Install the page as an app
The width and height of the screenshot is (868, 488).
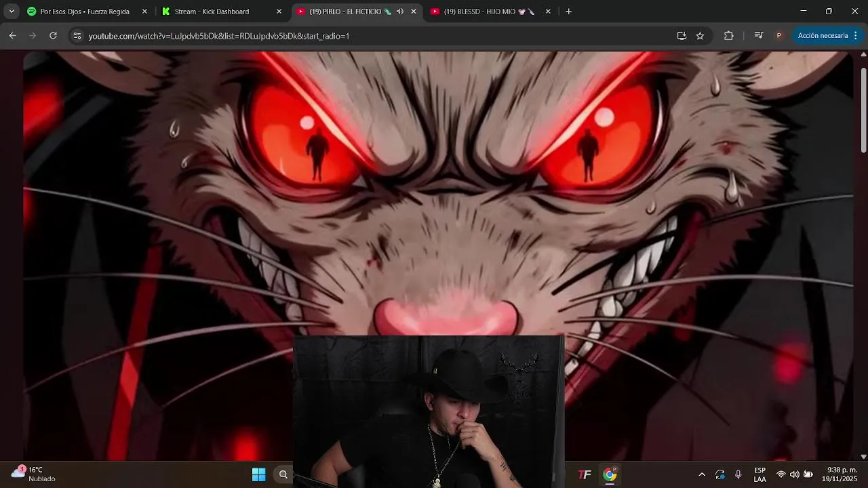682,36
